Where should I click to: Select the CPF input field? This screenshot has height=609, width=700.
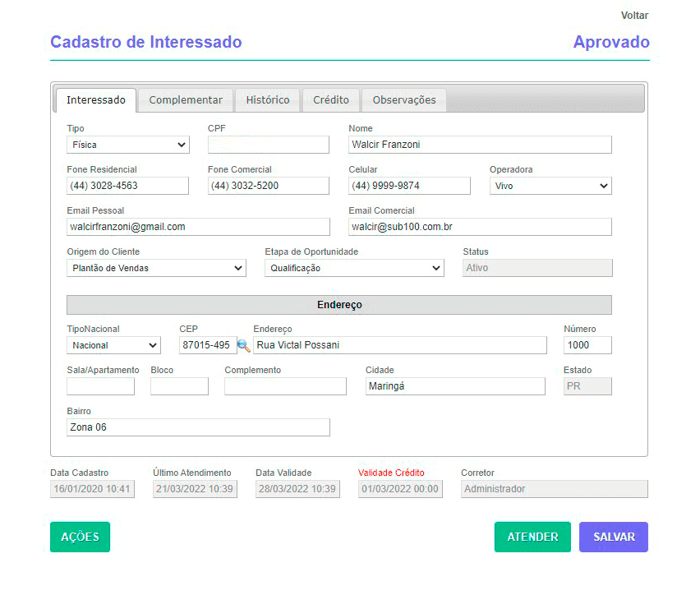point(268,144)
